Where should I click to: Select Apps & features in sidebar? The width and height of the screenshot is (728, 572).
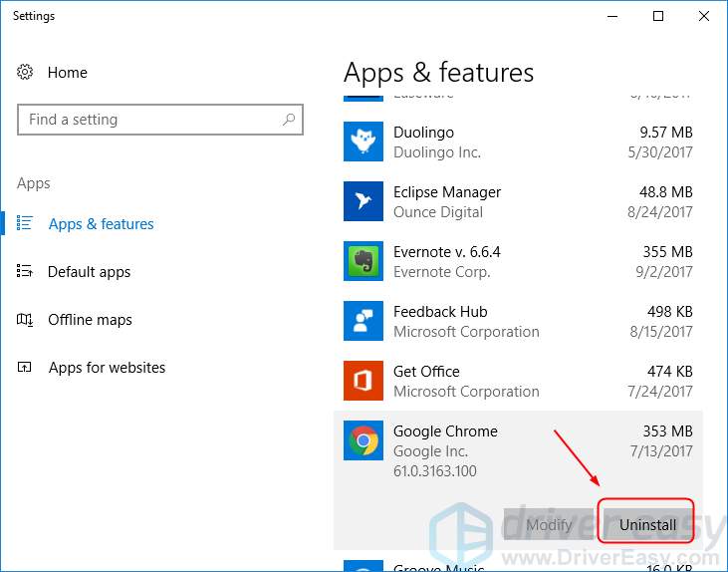click(102, 224)
